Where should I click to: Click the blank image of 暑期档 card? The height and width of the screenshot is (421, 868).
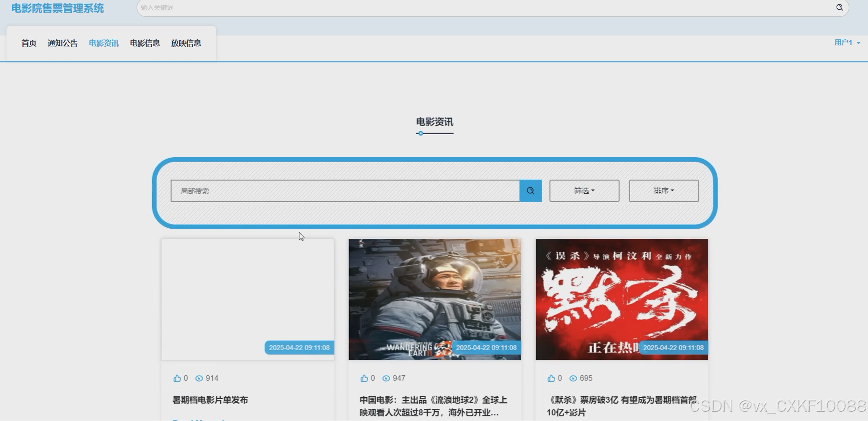[247, 299]
